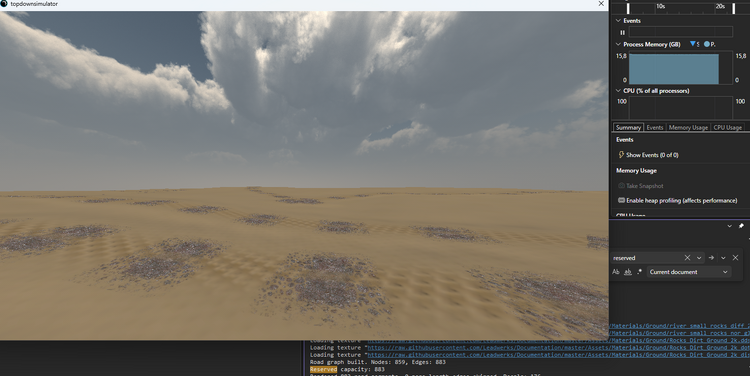Image resolution: width=750 pixels, height=376 pixels.
Task: Collapse the Events graph section
Action: [618, 21]
